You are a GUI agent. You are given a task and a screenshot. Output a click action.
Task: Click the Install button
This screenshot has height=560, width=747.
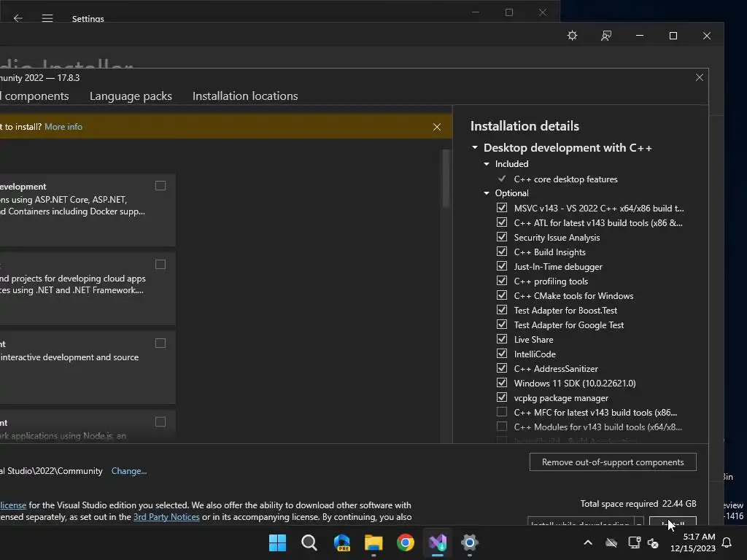pos(673,521)
